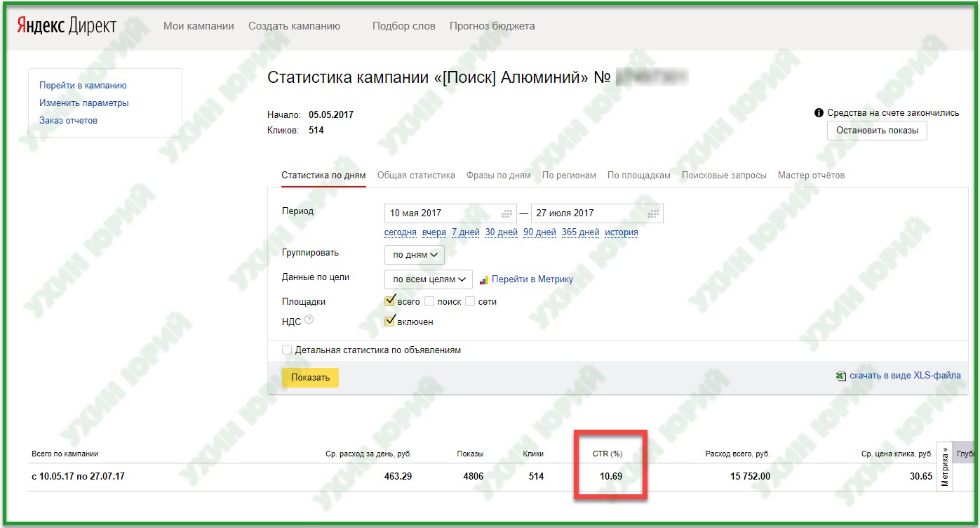Click the yellow 'Показать' button
980x528 pixels.
(x=310, y=378)
